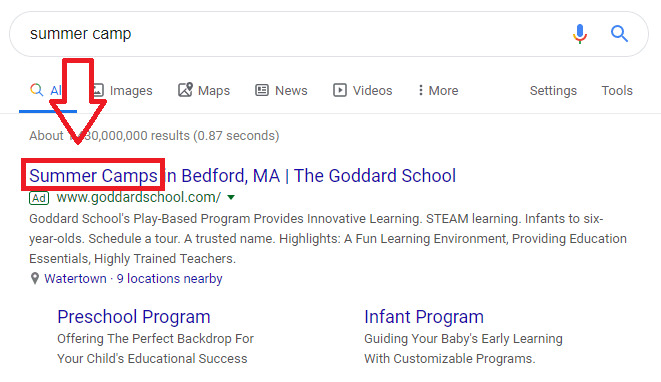Open Tools search filters
661x382 pixels.
tap(617, 90)
